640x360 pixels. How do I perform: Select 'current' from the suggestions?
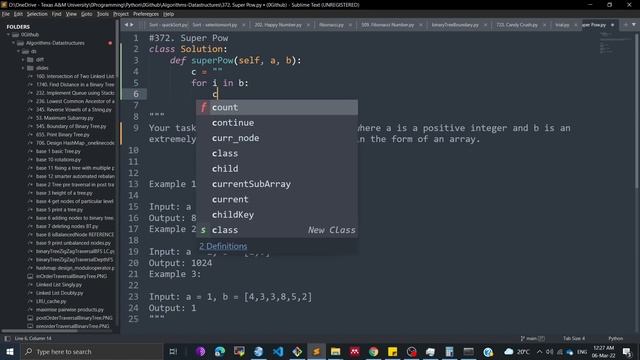click(277, 199)
